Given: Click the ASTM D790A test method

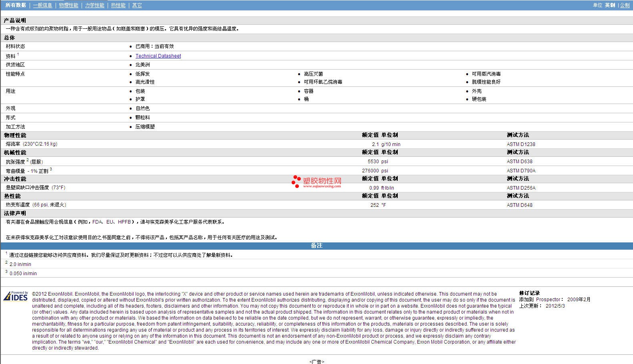Looking at the screenshot, I should [x=521, y=171].
